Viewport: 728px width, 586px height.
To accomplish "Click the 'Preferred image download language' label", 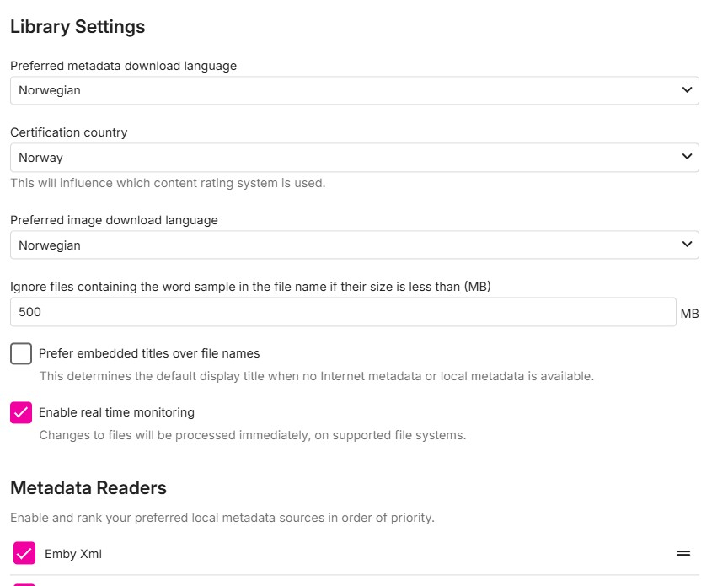I will pyautogui.click(x=114, y=220).
